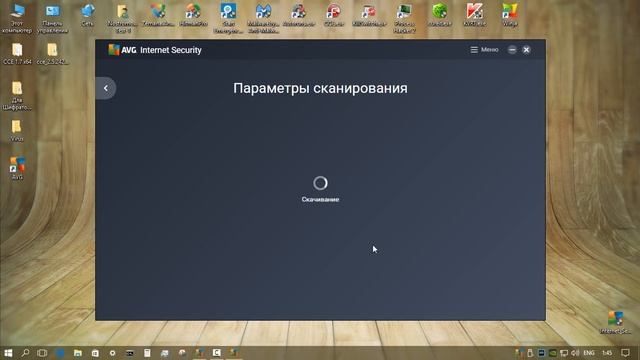The width and height of the screenshot is (640, 360).
Task: Select the CCE 1.7 x64 folder icon
Action: [x=17, y=54]
